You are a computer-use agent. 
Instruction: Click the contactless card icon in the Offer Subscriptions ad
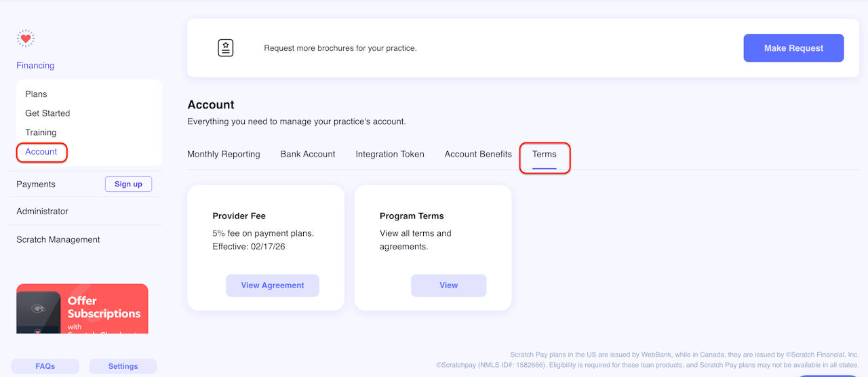point(39,309)
